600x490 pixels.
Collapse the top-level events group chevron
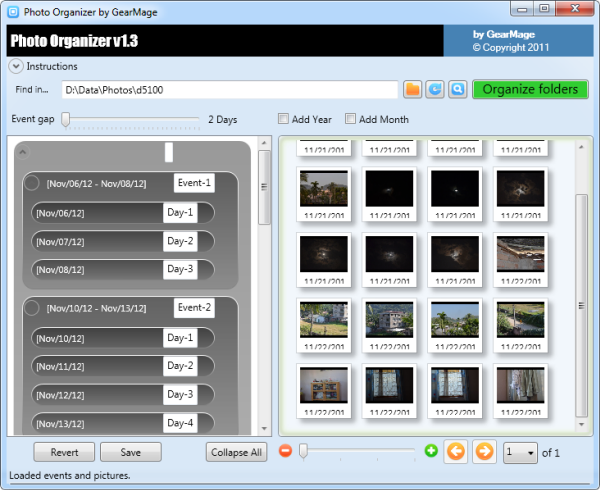(23, 152)
